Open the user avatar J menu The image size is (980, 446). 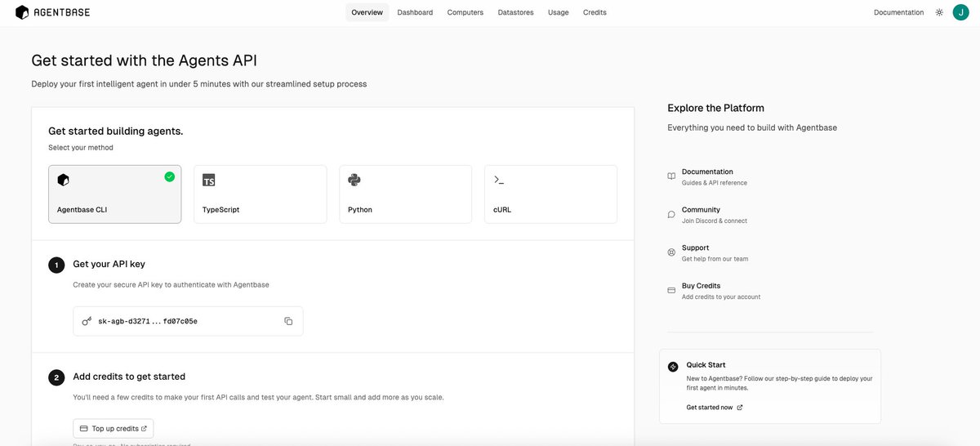(x=960, y=12)
